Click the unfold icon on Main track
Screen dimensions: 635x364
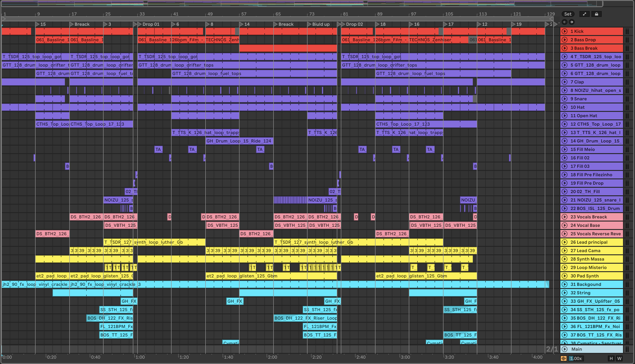564,349
